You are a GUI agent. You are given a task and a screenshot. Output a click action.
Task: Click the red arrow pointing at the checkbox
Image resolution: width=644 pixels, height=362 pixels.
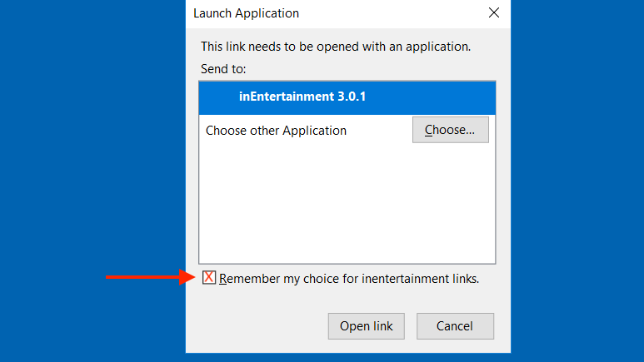150,277
